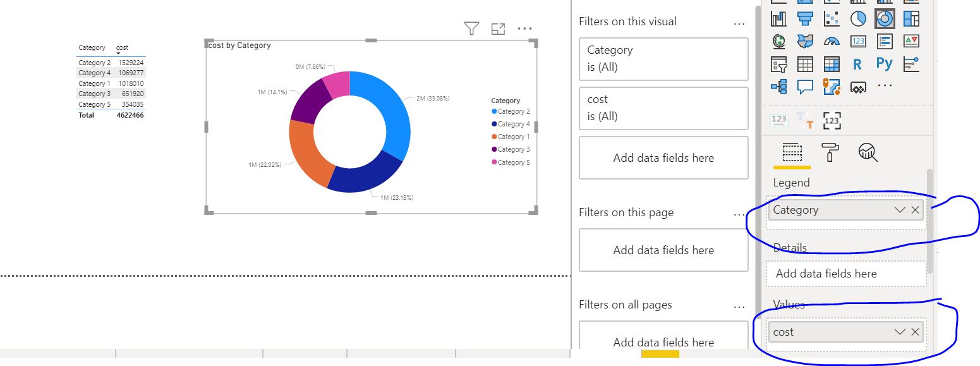Click the orange Category 1 legend swatch
This screenshot has height=366, width=980.
[493, 137]
